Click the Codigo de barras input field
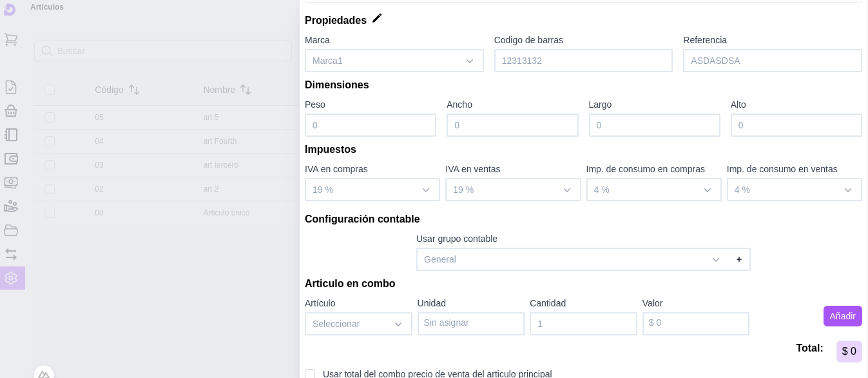The height and width of the screenshot is (378, 868). [x=583, y=61]
